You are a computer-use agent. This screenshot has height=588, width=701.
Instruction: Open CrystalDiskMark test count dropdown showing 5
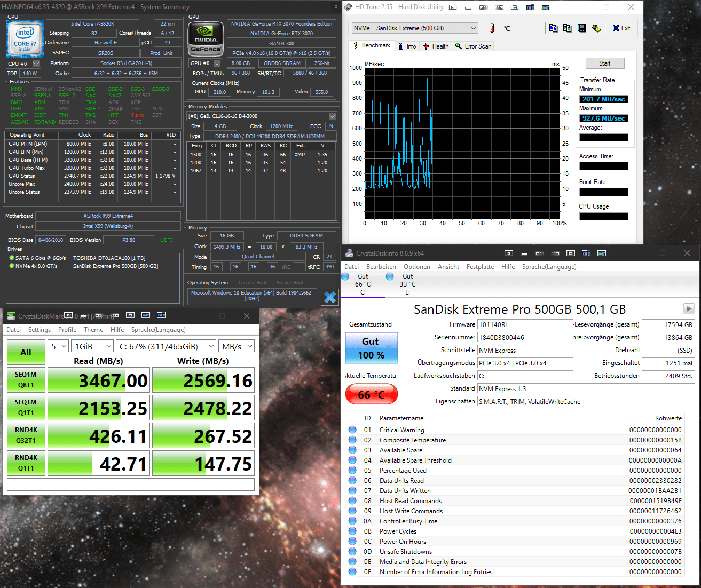[59, 346]
